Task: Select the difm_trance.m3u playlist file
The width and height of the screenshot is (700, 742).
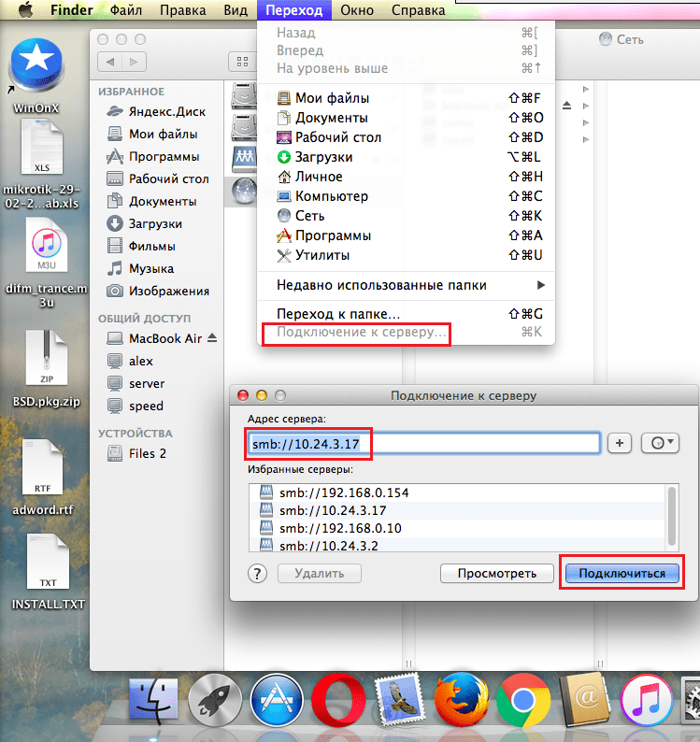Action: point(47,246)
